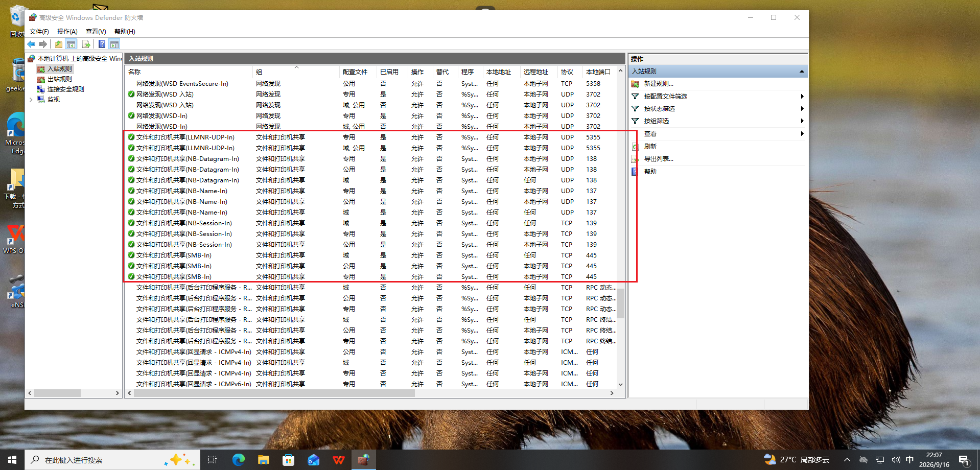Screen dimensions: 980x470
Task: Select 连接安全规则 in the tree
Action: pos(66,89)
